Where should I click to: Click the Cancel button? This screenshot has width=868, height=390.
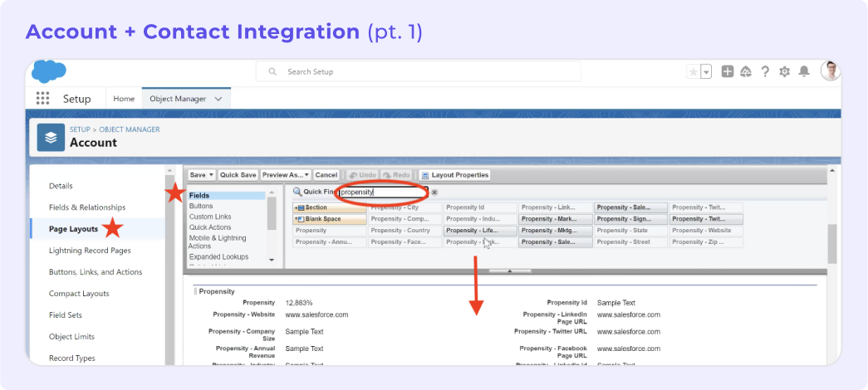point(326,175)
